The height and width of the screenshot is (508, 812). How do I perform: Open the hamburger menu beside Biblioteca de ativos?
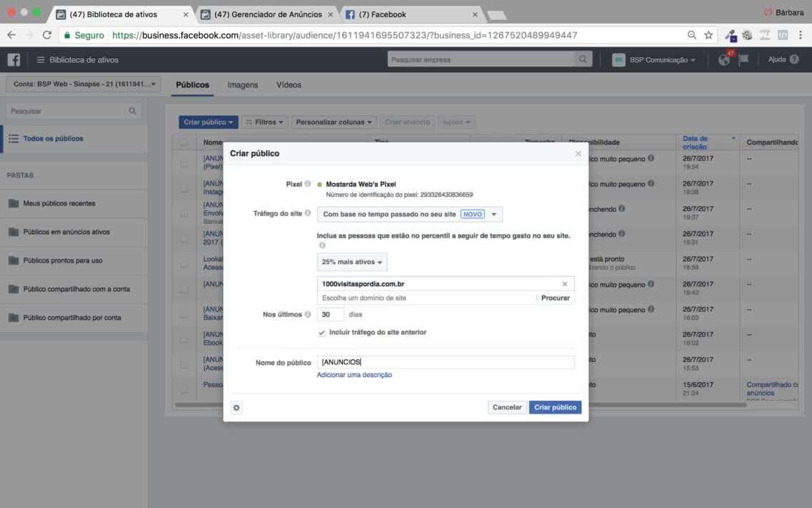[x=41, y=59]
